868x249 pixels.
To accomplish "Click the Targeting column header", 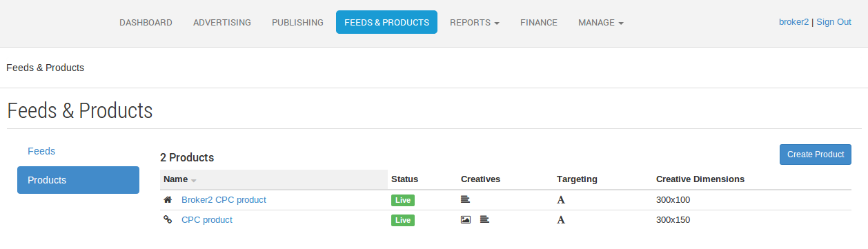I will point(577,179).
